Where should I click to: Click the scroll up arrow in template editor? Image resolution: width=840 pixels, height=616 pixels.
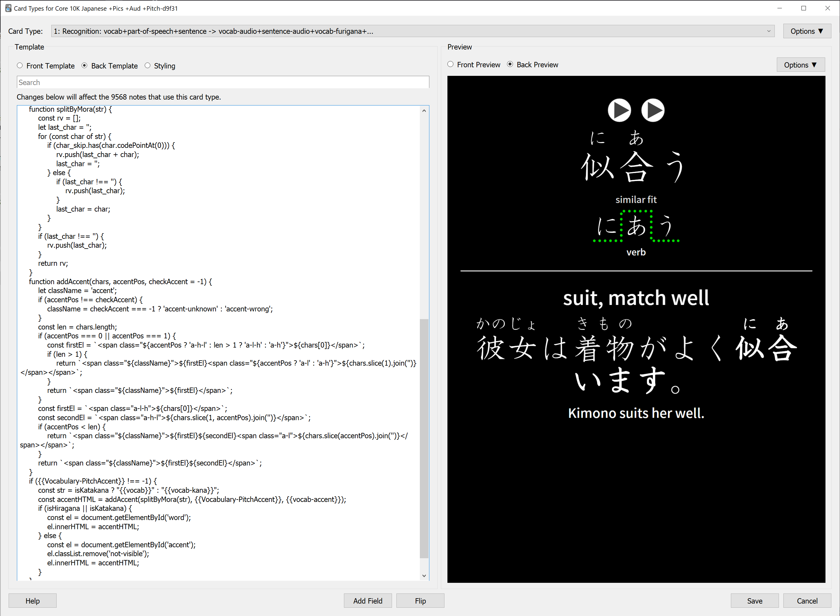click(424, 111)
